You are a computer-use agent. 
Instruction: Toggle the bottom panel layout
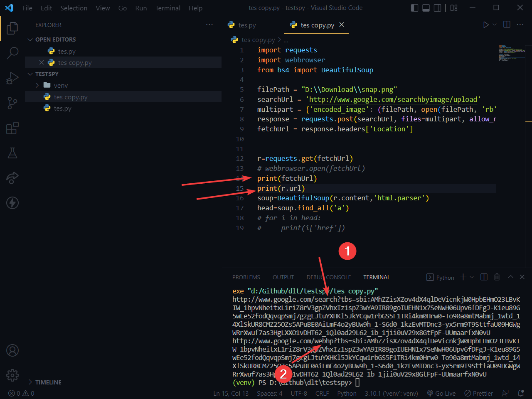pos(426,8)
